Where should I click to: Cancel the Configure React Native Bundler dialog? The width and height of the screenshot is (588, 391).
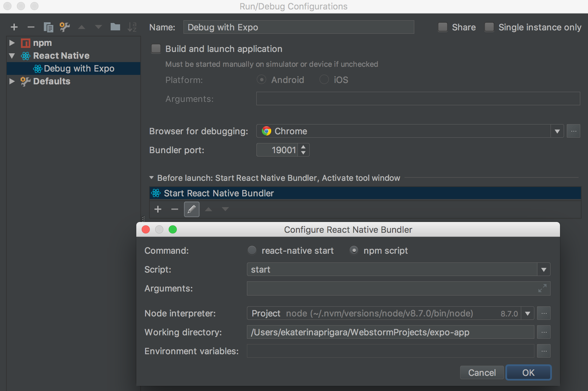point(482,372)
